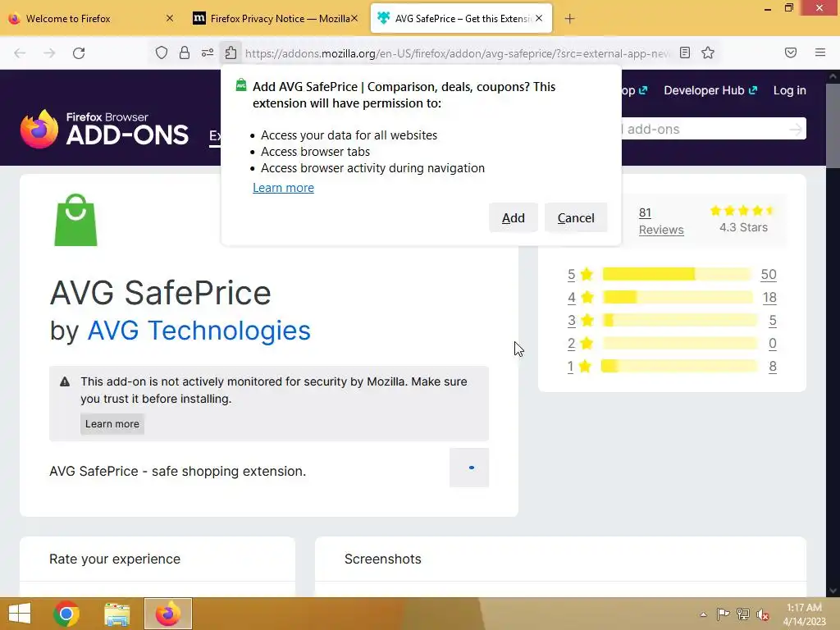Click the Add button in permission dialog
The width and height of the screenshot is (840, 630).
click(514, 218)
